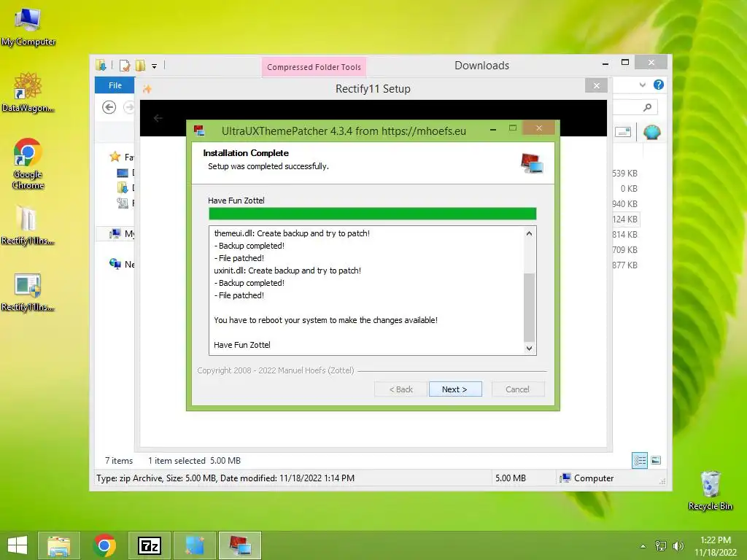Select Favorites in navigation pane

point(122,157)
